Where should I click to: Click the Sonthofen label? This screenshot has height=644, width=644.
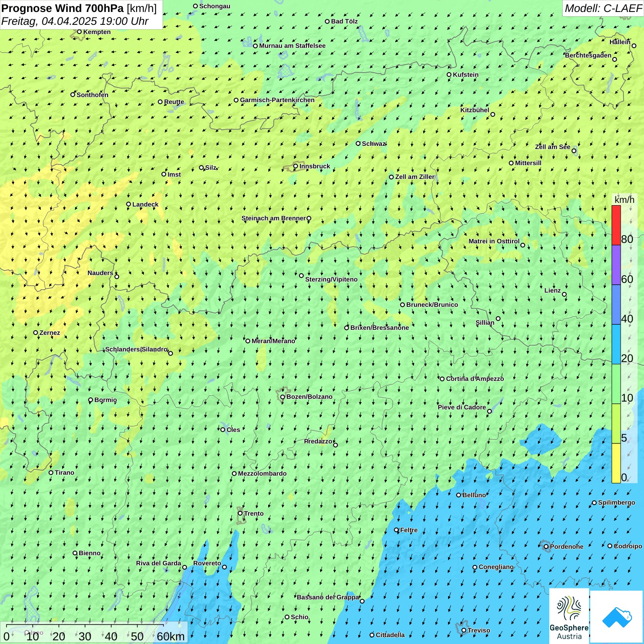click(92, 95)
